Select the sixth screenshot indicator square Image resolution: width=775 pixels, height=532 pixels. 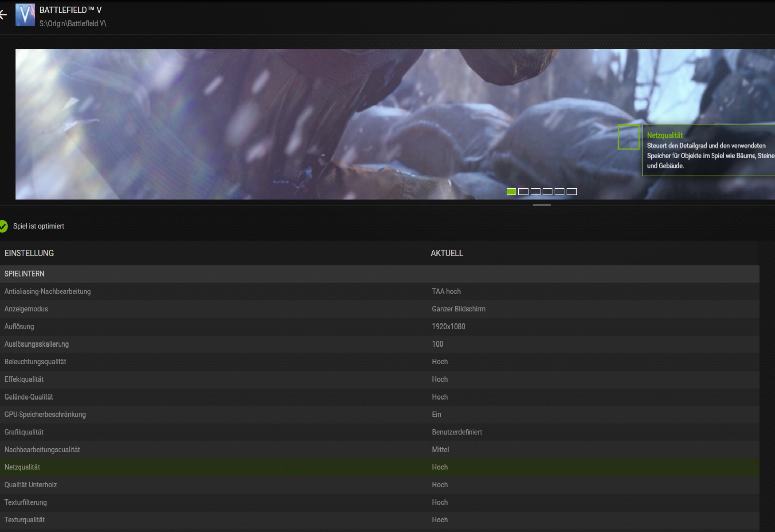pyautogui.click(x=572, y=191)
